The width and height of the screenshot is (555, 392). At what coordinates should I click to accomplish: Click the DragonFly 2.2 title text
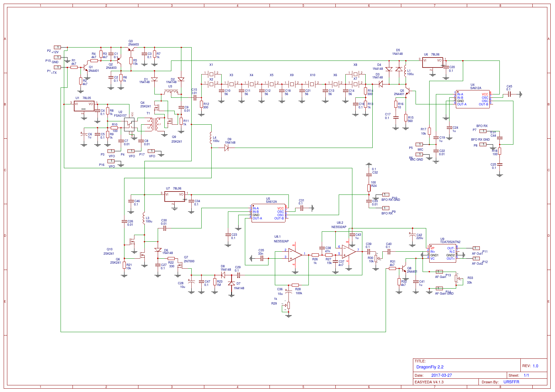430,367
